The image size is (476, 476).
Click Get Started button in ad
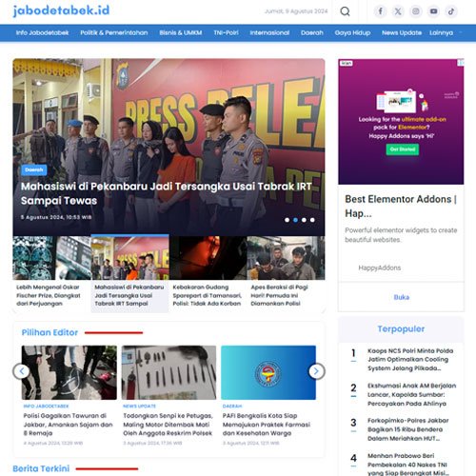point(403,149)
